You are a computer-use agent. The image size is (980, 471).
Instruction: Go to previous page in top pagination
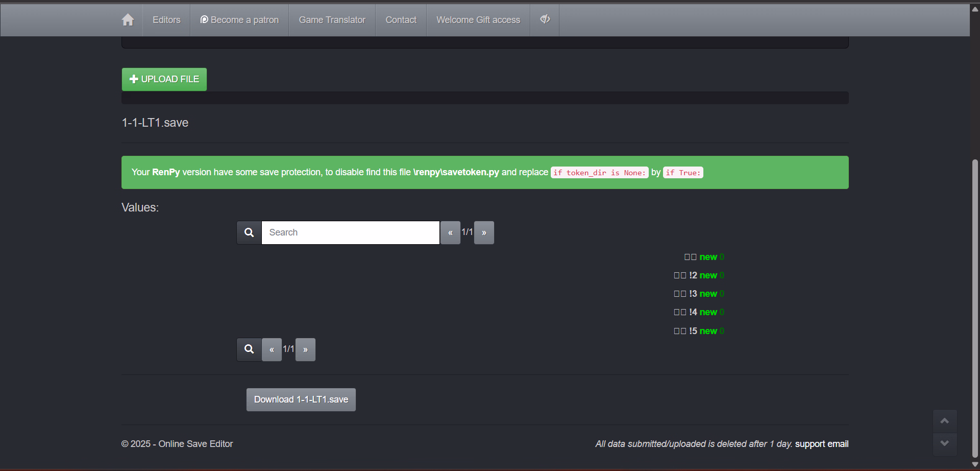pos(450,232)
